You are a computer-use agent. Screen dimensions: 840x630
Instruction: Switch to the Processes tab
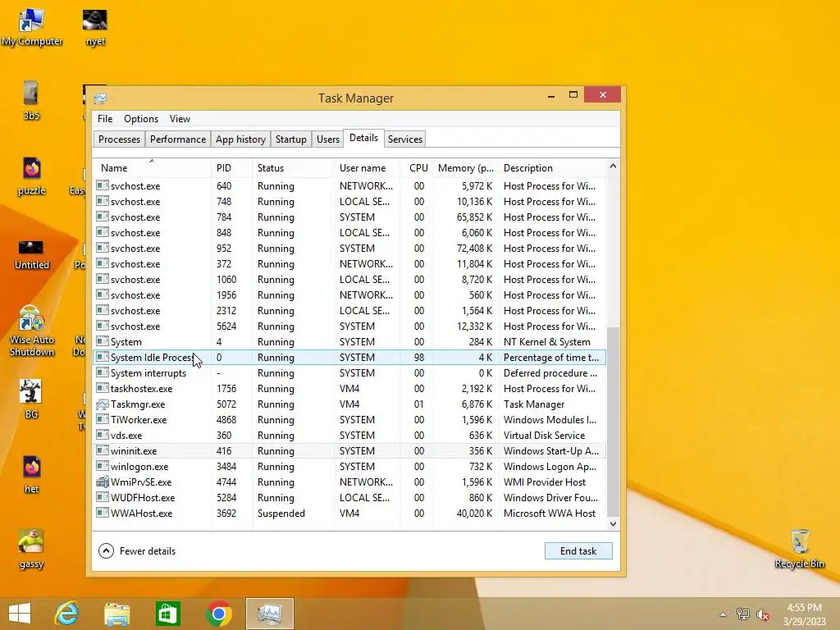point(119,139)
